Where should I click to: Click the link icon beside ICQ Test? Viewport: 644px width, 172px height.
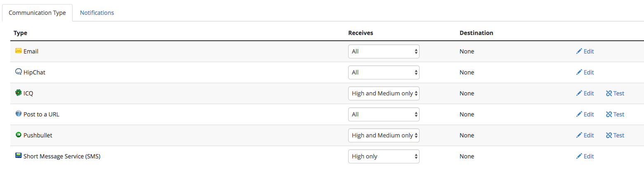(609, 93)
